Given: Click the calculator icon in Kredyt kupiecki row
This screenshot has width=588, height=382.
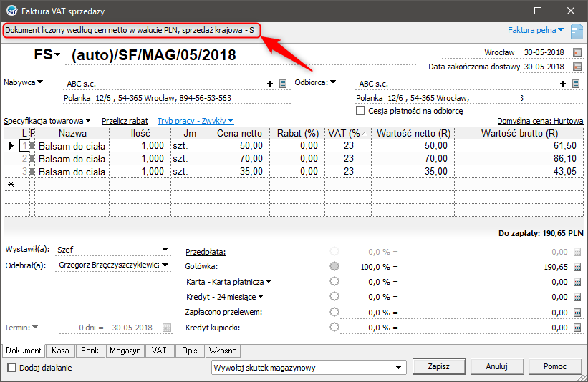Looking at the screenshot, I should [x=577, y=327].
